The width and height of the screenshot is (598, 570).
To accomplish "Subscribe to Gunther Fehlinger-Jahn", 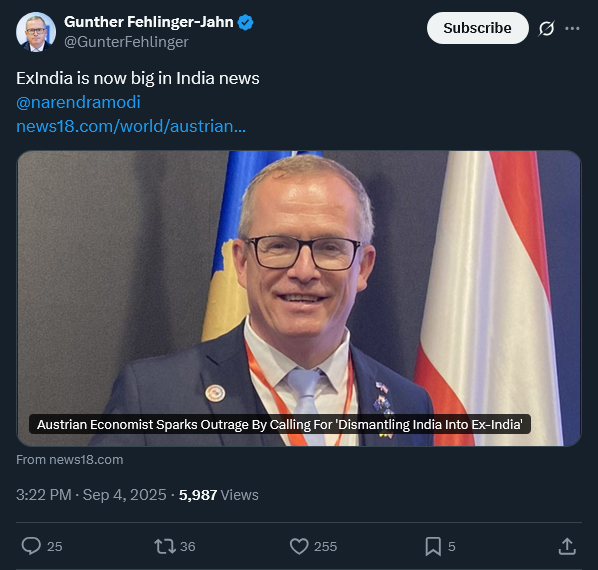I will [477, 28].
